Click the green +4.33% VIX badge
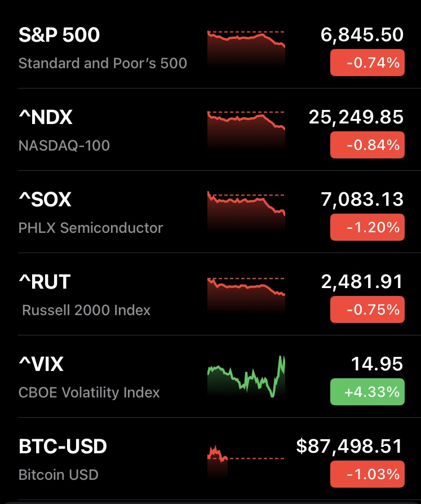 point(367,392)
